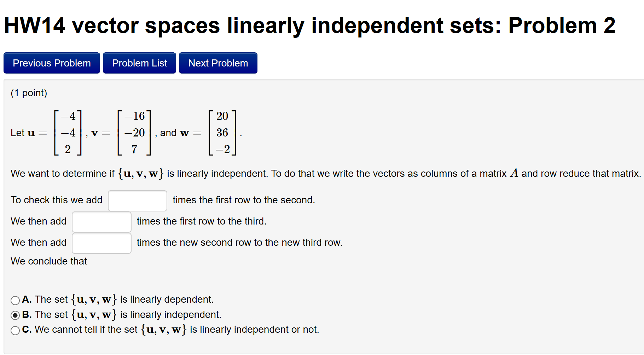Click the '(1 point)' label
644x355 pixels.
(29, 93)
